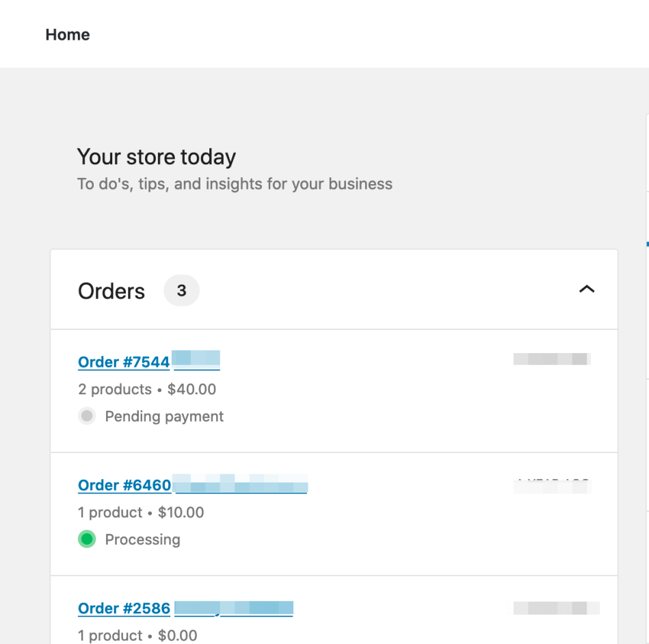Image resolution: width=649 pixels, height=644 pixels.
Task: Open Order #7544
Action: click(x=124, y=361)
